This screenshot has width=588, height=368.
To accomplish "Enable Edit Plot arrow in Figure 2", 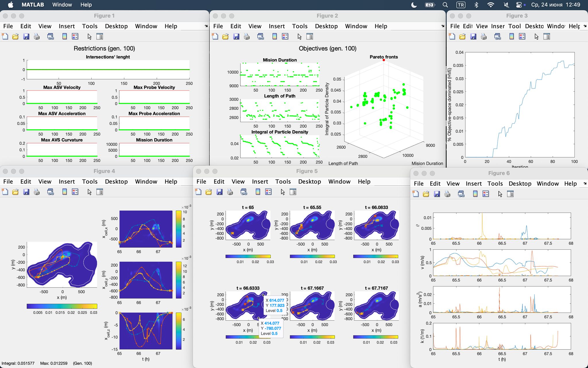I will [299, 36].
